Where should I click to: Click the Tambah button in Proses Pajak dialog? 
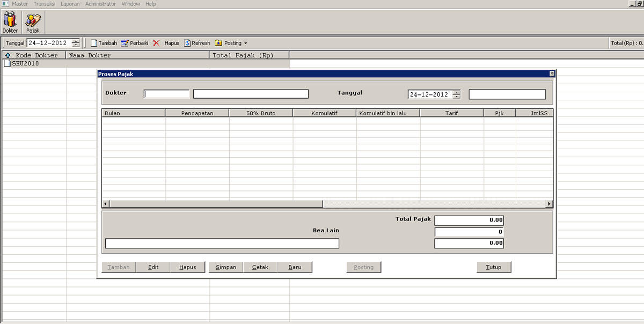pyautogui.click(x=119, y=267)
